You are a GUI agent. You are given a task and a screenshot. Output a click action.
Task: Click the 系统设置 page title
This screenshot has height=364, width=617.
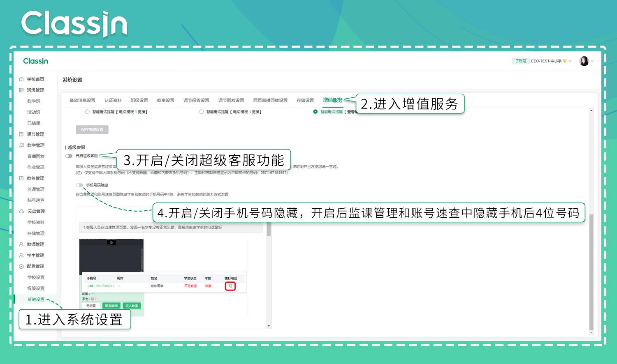click(72, 80)
